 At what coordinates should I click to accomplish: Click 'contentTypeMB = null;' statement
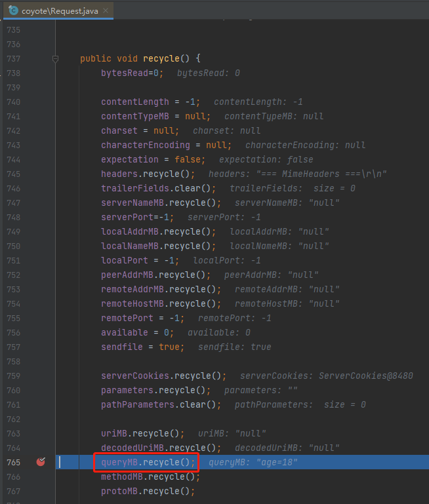[x=155, y=117]
